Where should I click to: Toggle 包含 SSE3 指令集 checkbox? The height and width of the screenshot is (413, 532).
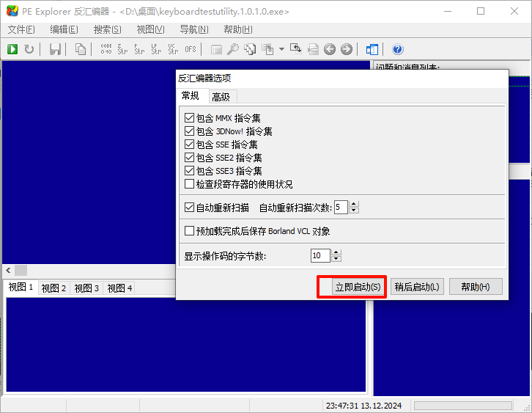tap(189, 170)
